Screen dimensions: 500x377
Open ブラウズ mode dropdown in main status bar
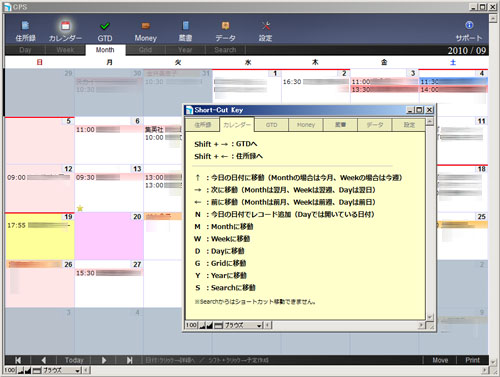coord(61,370)
